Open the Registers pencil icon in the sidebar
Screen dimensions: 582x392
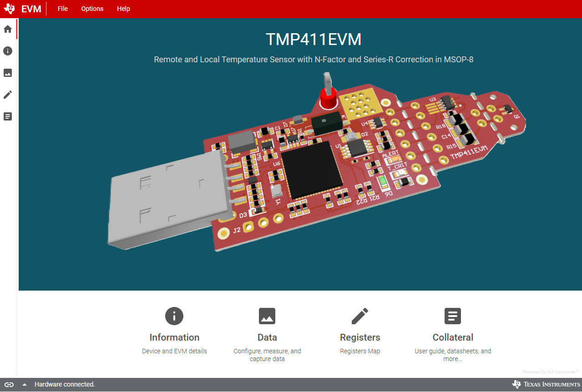tap(7, 94)
